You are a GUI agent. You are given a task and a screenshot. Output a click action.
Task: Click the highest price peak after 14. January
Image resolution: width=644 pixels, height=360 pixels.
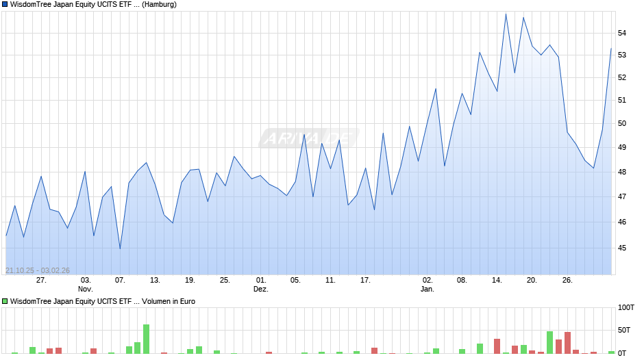pos(506,14)
